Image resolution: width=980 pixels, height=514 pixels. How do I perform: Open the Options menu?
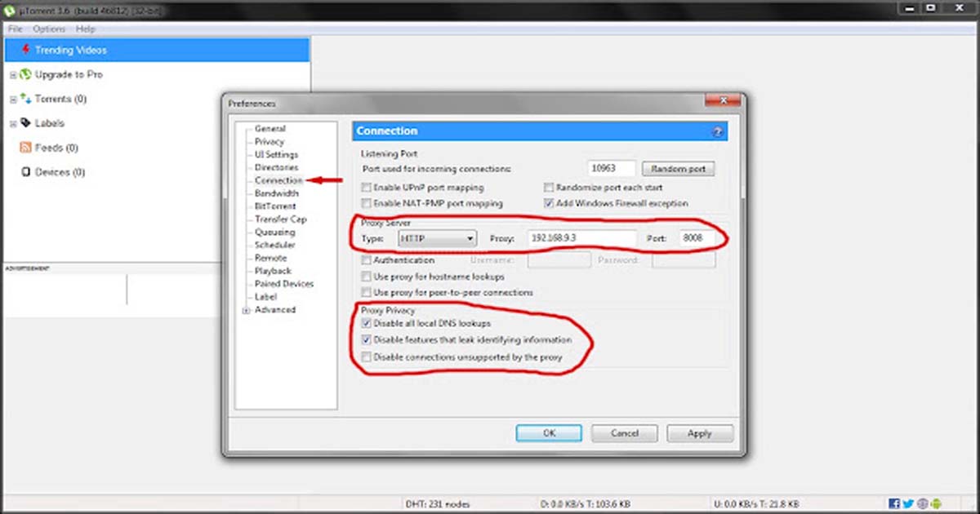click(48, 29)
